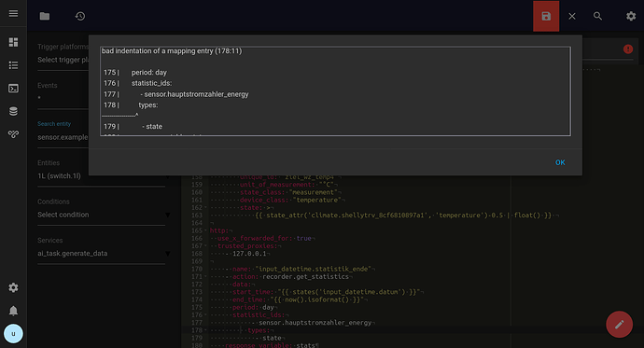Close the current file with X icon
Viewport: 644px width, 348px height.
[x=572, y=16]
